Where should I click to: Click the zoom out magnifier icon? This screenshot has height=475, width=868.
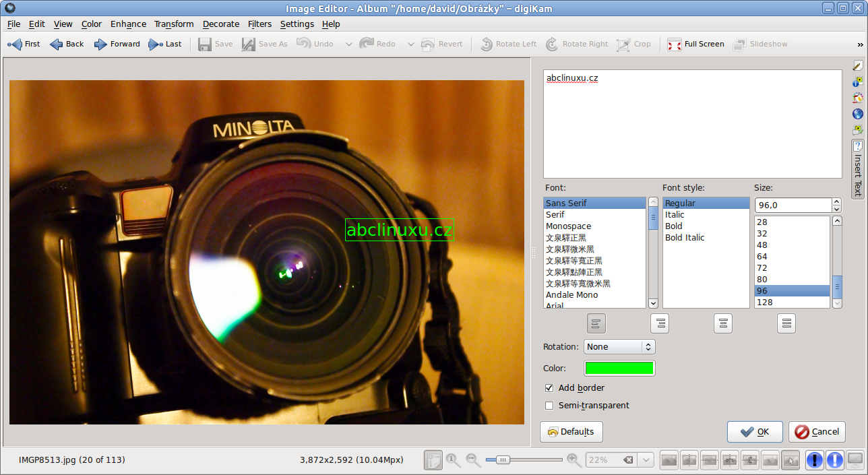click(473, 460)
